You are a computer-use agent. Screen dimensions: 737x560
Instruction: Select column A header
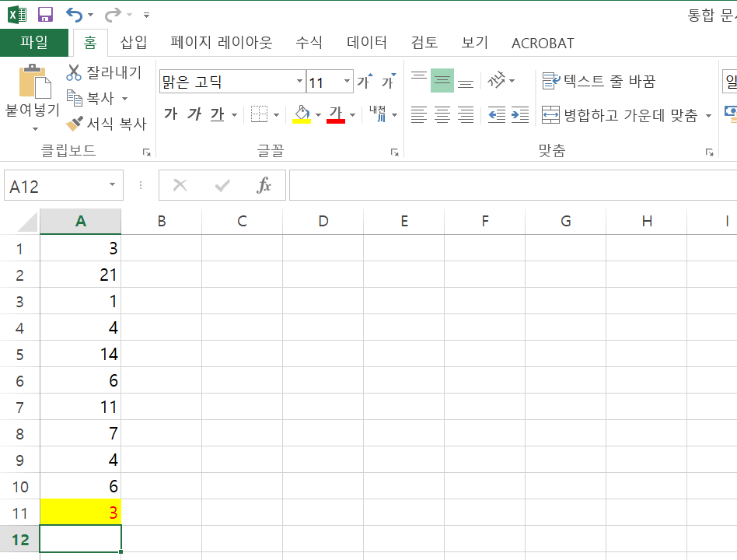tap(80, 221)
